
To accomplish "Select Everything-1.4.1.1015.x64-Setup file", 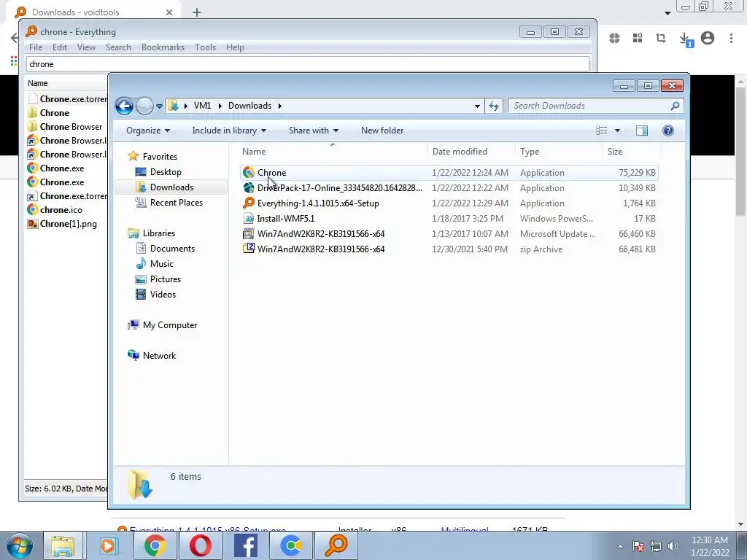I will pyautogui.click(x=449, y=203).
